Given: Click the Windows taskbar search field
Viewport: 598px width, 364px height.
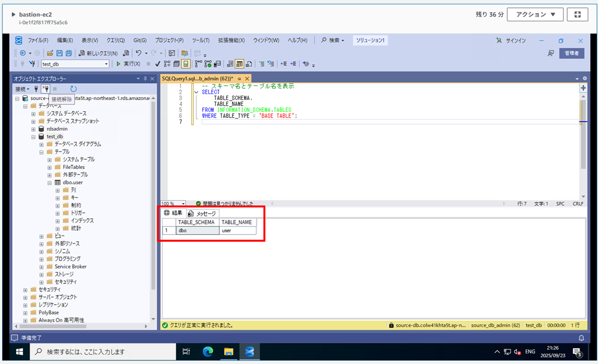Looking at the screenshot, I should 103,351.
